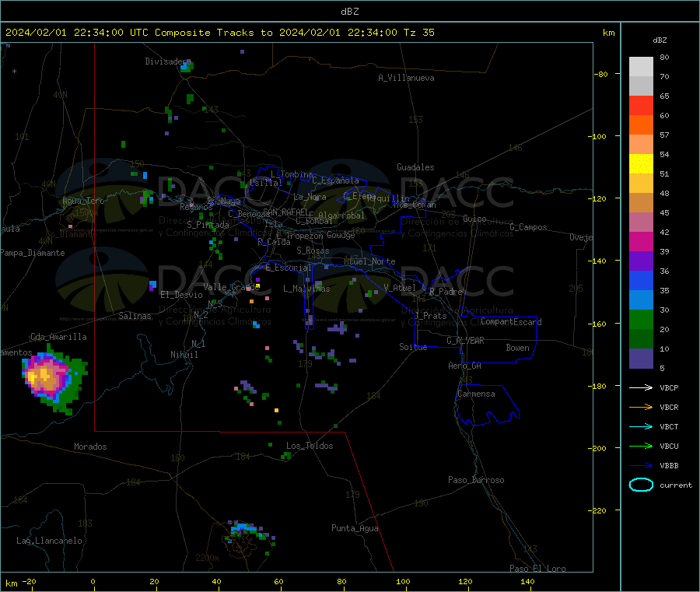Click the 140 tick on bottom axis
This screenshot has width=700, height=592.
pos(527,581)
